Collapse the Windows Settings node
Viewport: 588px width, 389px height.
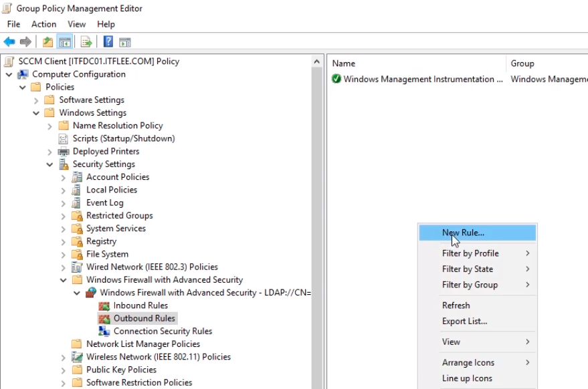(x=36, y=113)
